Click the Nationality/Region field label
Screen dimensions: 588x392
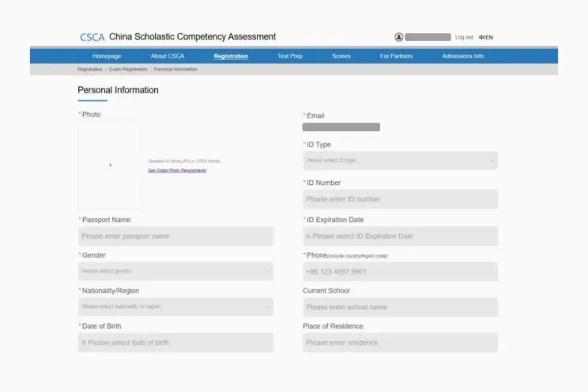coord(109,291)
